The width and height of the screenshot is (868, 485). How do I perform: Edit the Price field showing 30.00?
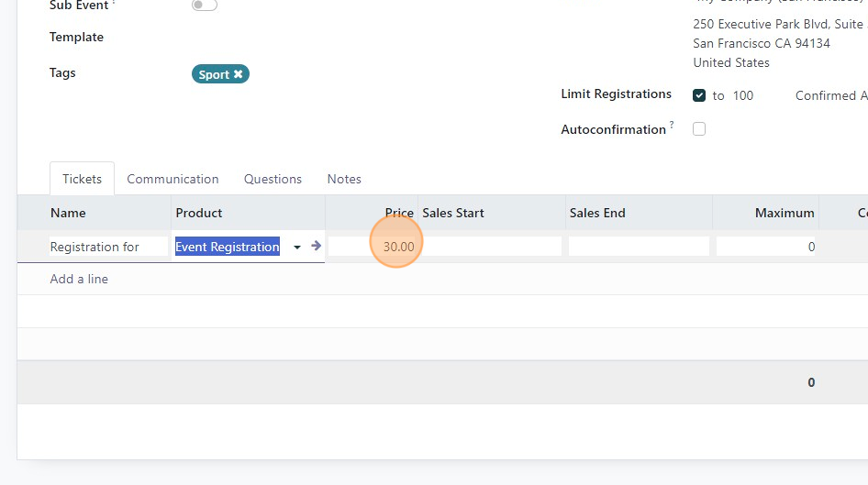tap(372, 247)
